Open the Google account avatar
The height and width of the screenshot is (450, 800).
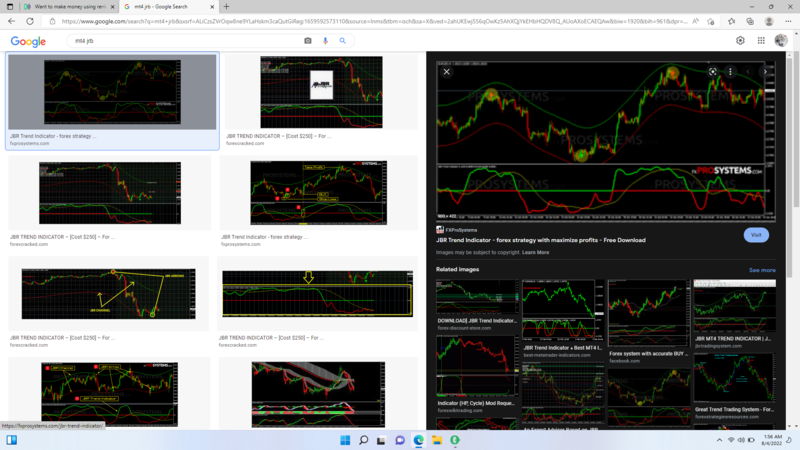coord(781,41)
